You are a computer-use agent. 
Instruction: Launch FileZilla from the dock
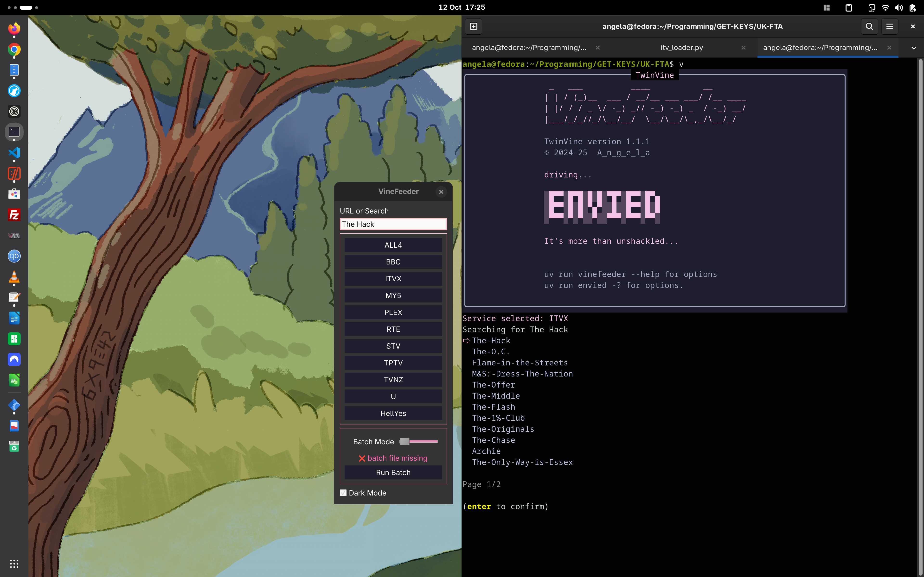pyautogui.click(x=14, y=215)
